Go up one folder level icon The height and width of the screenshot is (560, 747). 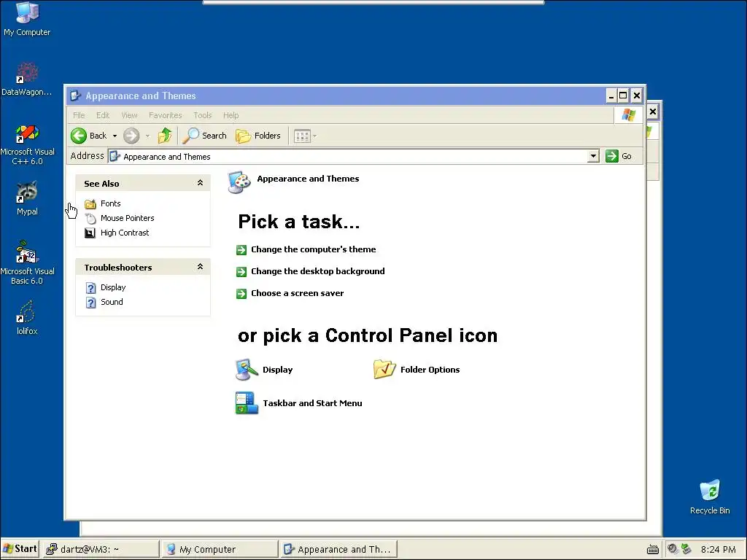(x=165, y=136)
